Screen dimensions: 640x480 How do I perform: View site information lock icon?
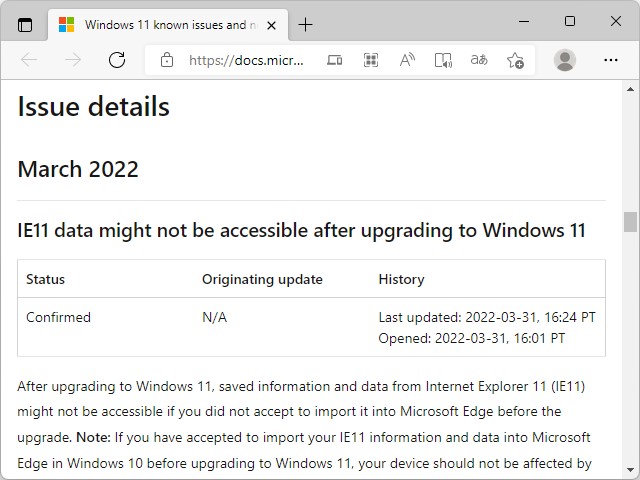[x=167, y=60]
